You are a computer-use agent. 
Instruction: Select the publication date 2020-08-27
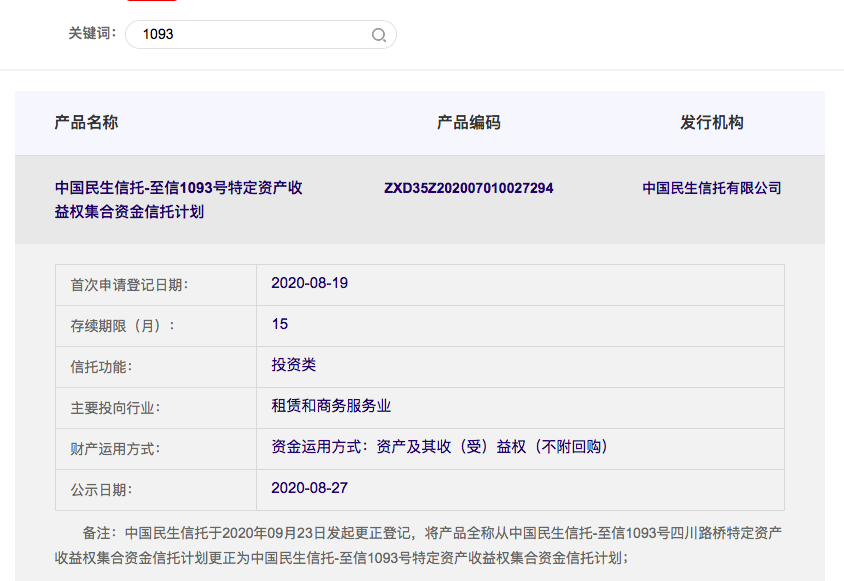click(x=310, y=488)
